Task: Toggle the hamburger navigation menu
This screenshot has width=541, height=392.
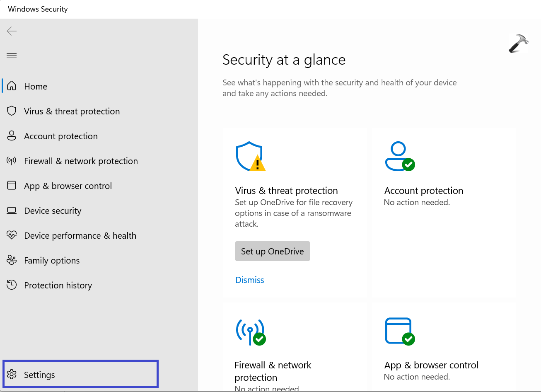Action: tap(12, 56)
